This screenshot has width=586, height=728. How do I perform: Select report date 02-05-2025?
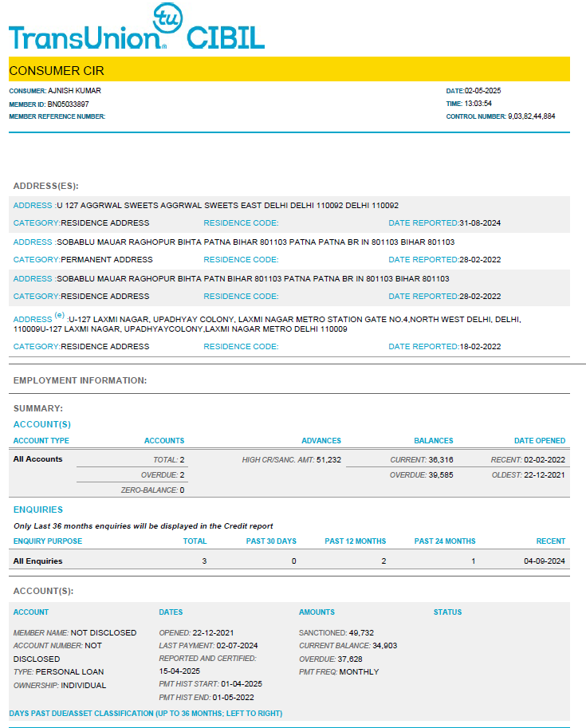tap(482, 91)
